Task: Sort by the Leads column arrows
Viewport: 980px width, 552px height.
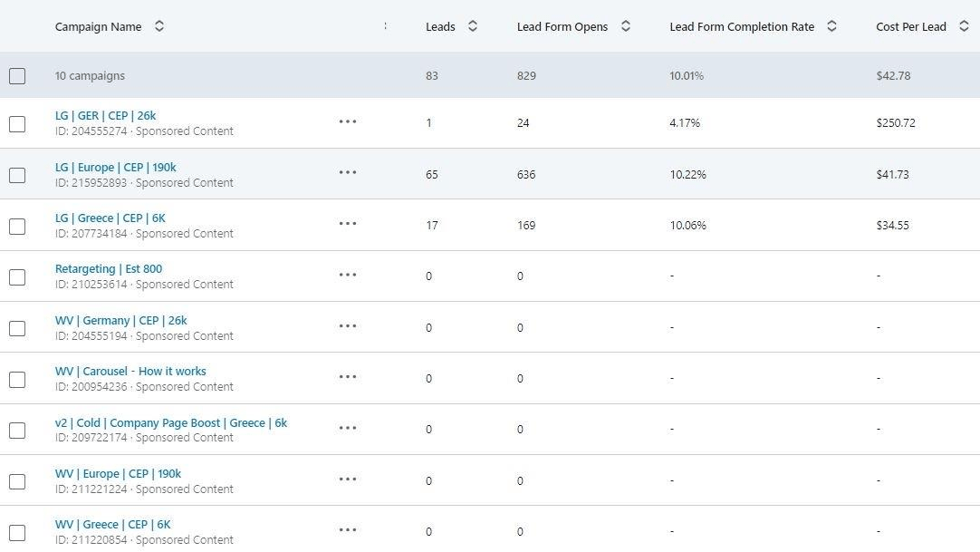Action: [473, 26]
